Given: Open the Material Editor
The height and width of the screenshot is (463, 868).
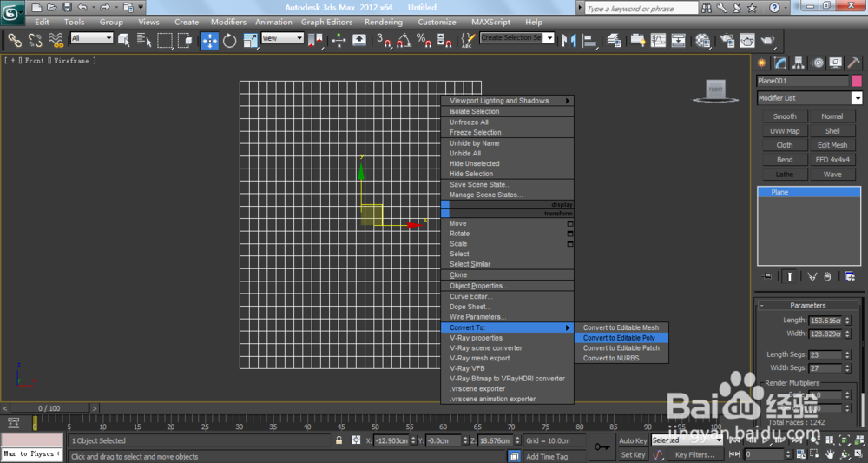Looking at the screenshot, I should tap(703, 41).
